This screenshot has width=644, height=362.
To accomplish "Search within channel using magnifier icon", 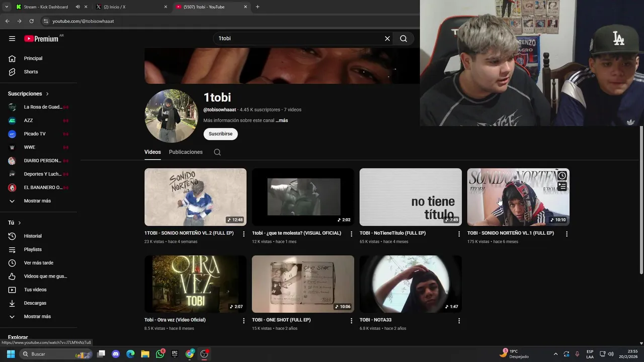I will click(217, 152).
